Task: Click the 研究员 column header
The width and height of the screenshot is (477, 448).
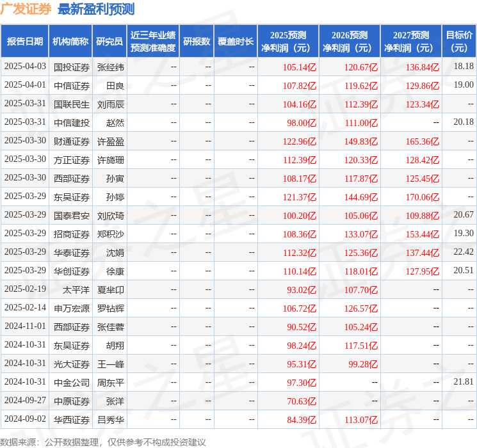Action: [x=109, y=42]
